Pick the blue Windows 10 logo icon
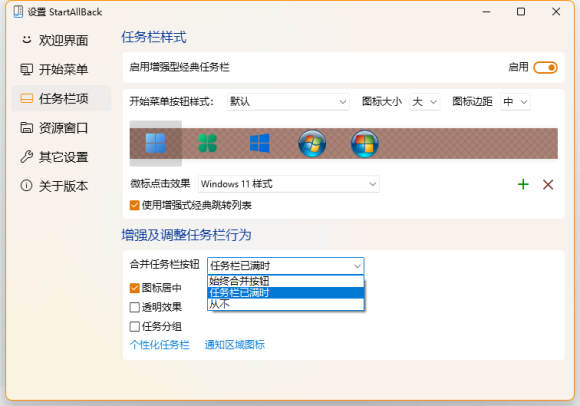 [260, 143]
